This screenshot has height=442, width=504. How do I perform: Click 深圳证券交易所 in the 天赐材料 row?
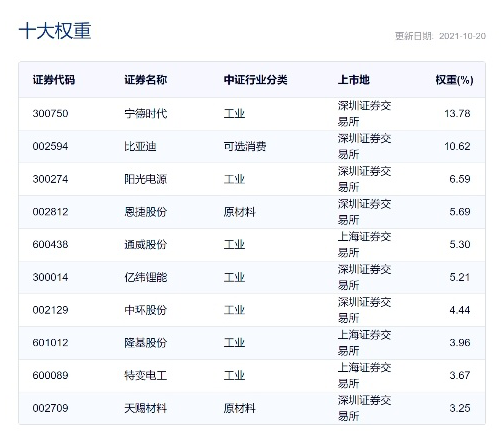(364, 408)
